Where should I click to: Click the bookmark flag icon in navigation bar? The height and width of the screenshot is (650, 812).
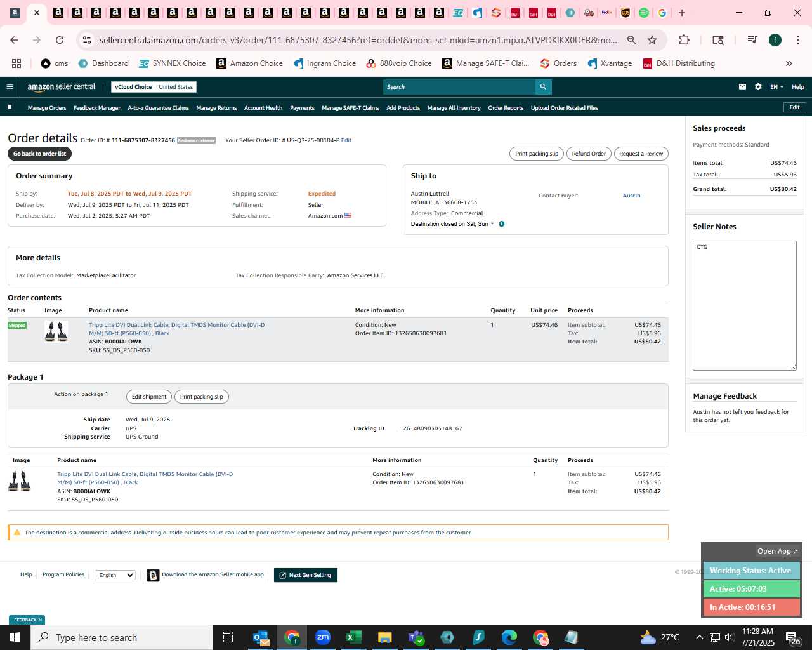point(10,107)
